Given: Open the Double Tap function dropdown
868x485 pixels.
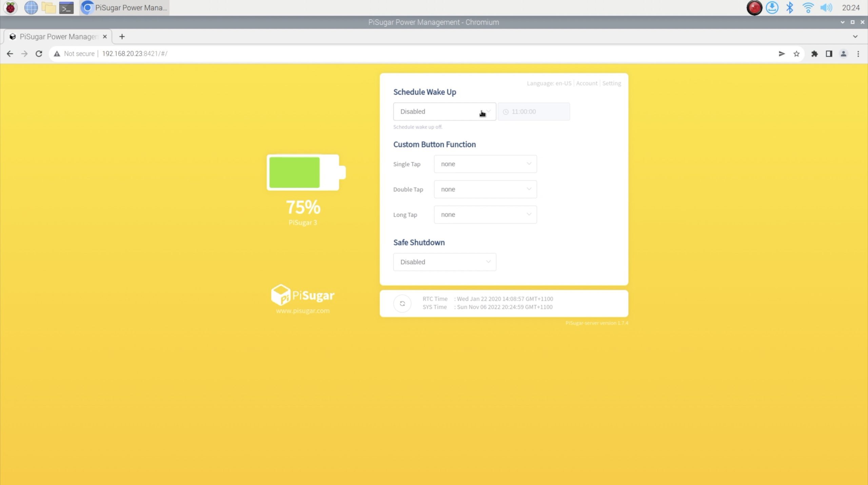Looking at the screenshot, I should 485,189.
